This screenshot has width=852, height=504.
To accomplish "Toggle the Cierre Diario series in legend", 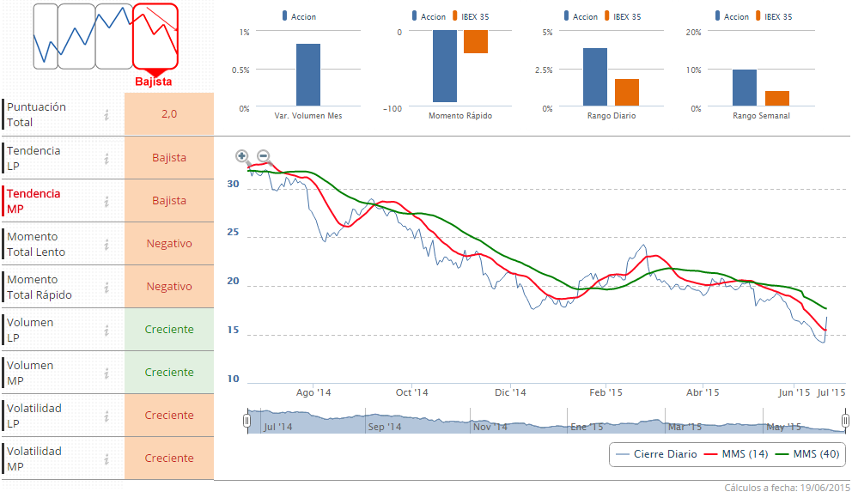I will click(x=657, y=454).
